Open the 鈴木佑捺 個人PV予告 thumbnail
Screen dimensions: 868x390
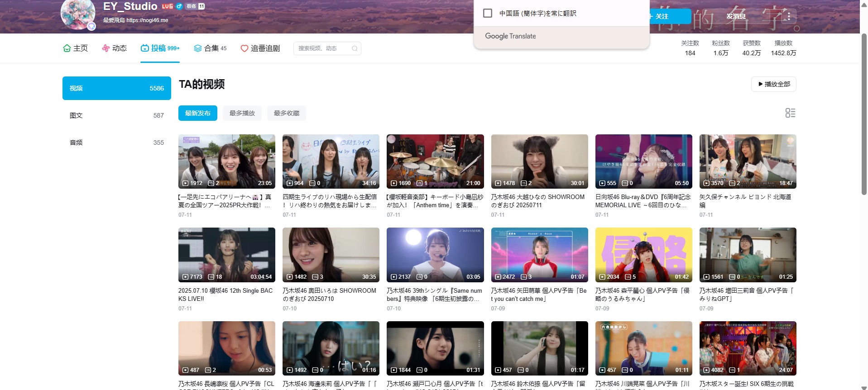pos(540,348)
